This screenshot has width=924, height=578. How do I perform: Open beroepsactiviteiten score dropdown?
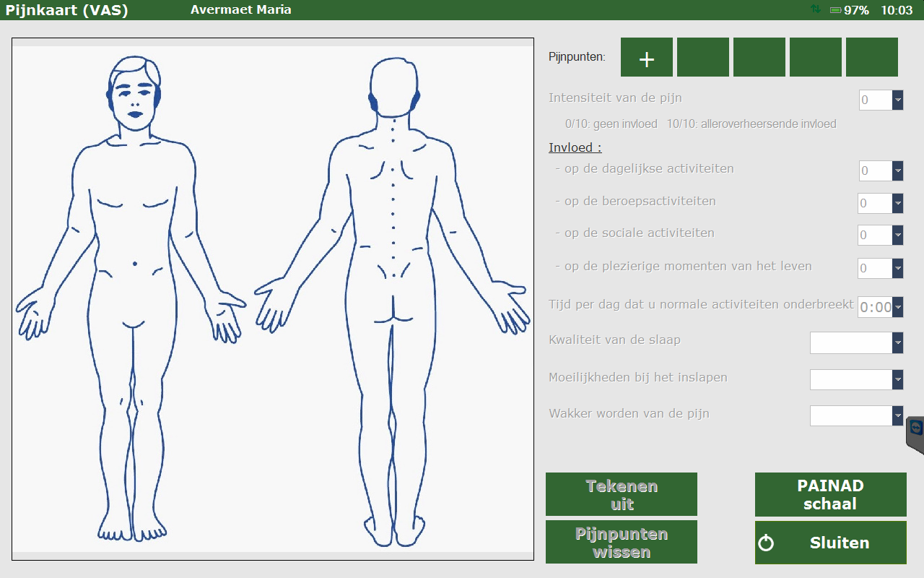[897, 204]
